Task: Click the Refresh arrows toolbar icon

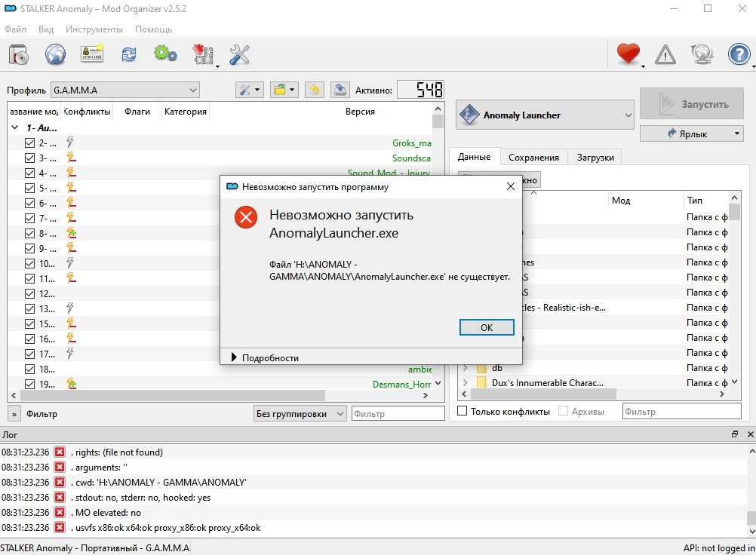Action: click(129, 54)
